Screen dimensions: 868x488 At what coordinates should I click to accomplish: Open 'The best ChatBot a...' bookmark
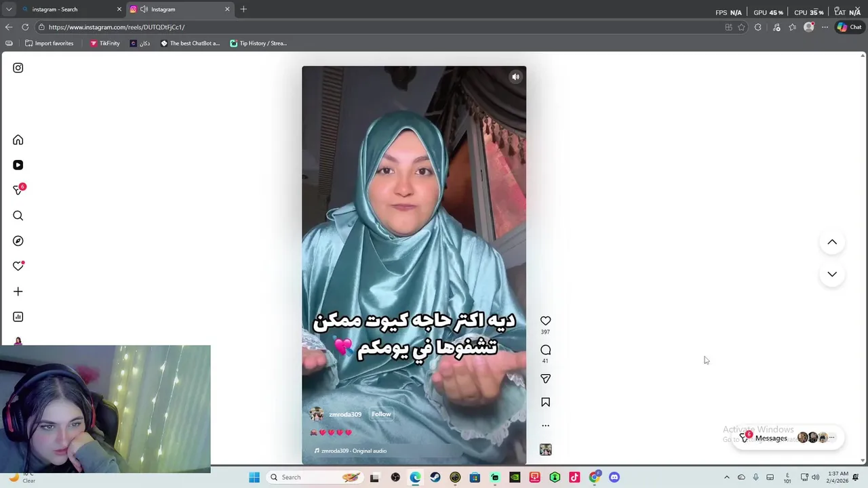point(190,43)
